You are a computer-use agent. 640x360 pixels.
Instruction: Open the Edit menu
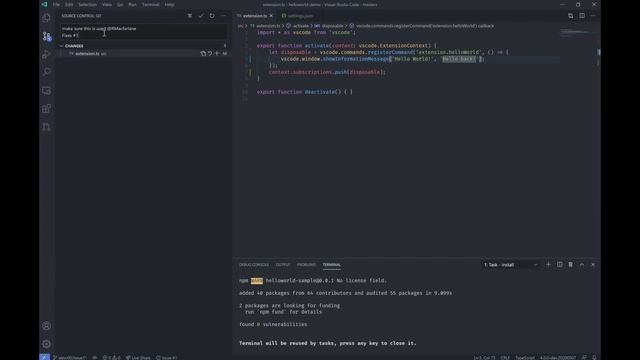[x=69, y=4]
